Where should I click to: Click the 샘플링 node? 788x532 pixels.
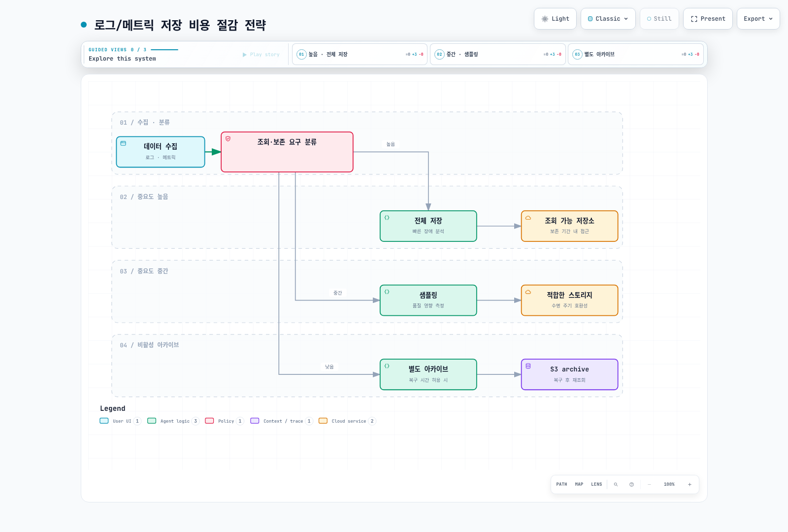(x=428, y=300)
